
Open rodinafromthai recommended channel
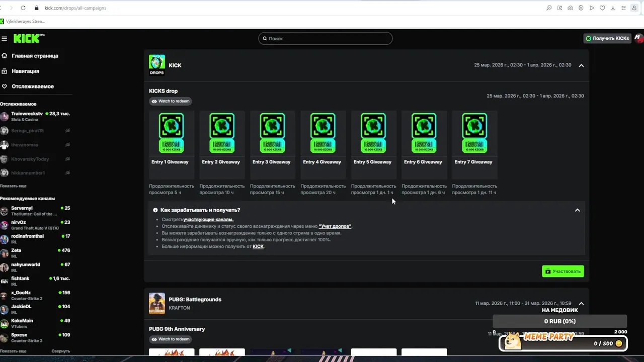click(x=35, y=239)
